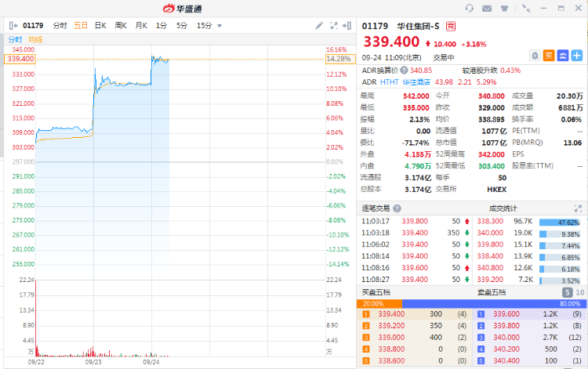Click 52-week high value 342.000
The image size is (588, 369).
(x=492, y=154)
